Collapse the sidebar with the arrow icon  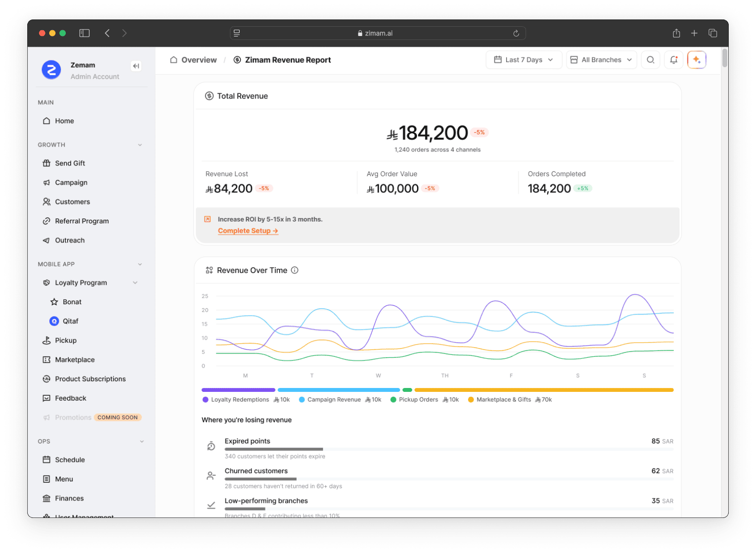136,66
